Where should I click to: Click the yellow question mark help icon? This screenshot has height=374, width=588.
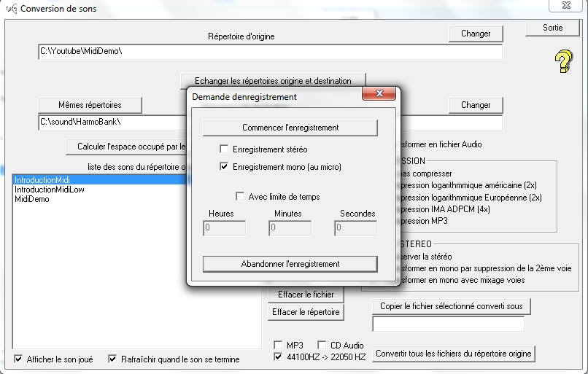point(562,61)
